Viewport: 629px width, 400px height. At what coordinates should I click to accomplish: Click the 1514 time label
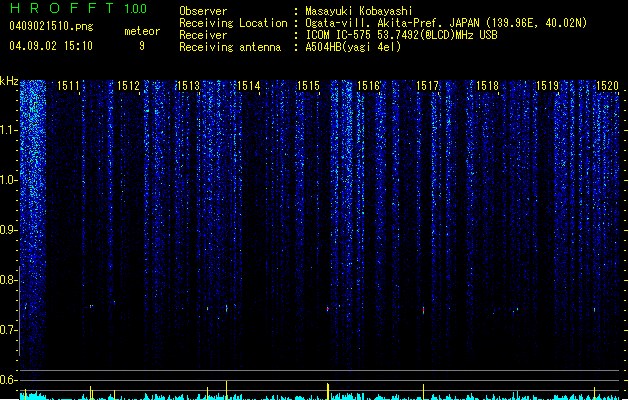(248, 86)
